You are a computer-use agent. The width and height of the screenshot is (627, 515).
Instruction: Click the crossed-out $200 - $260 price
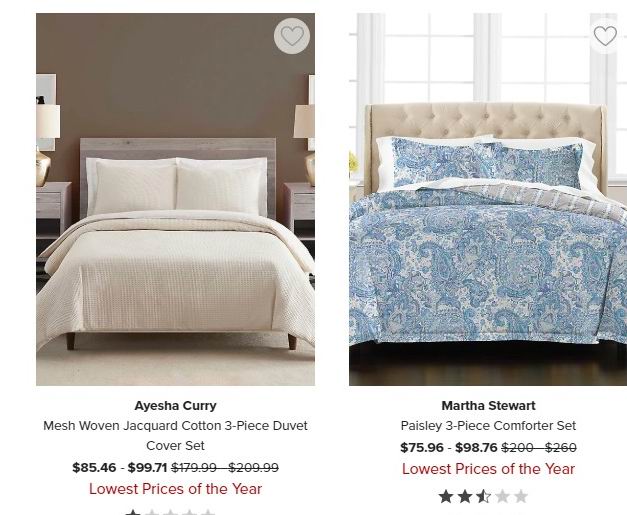tap(539, 447)
